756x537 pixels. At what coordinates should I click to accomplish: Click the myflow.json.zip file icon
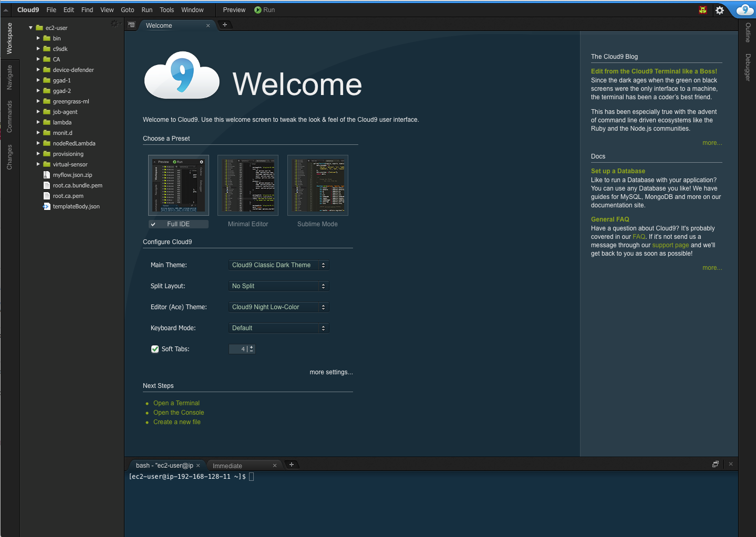(x=47, y=175)
